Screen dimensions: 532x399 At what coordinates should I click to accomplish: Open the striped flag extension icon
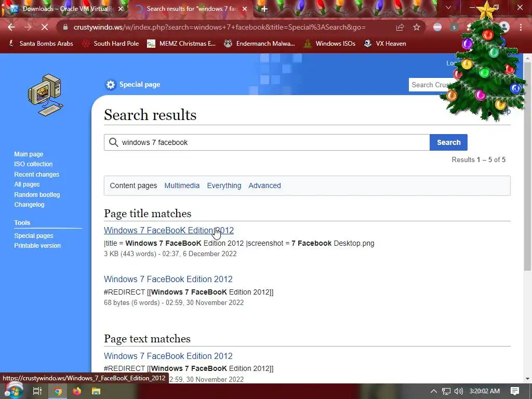(x=437, y=27)
